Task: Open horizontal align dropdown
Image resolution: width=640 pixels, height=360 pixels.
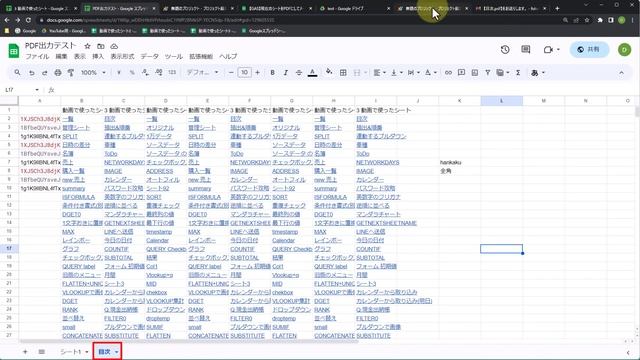Action: [379, 73]
